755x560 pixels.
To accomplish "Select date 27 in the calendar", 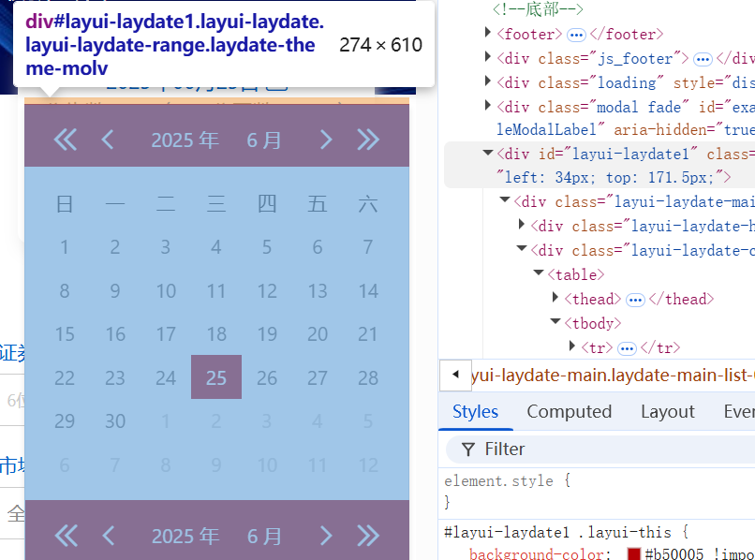I will (318, 377).
